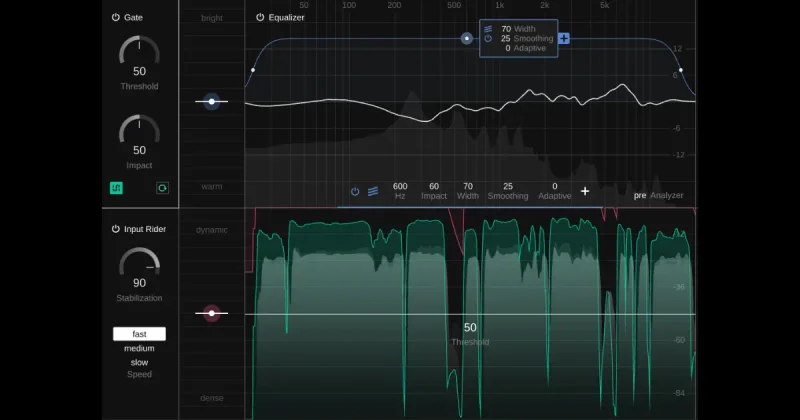Click the blue plus button on the band popup
Image resolution: width=800 pixels, height=420 pixels.
point(564,38)
